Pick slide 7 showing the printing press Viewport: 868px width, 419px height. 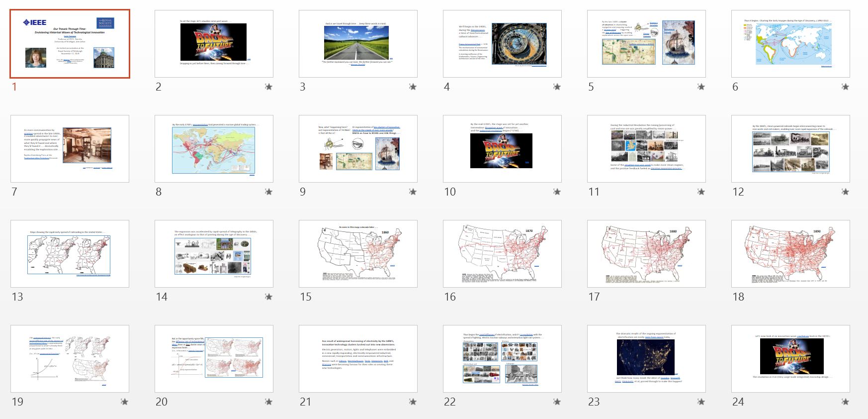70,149
